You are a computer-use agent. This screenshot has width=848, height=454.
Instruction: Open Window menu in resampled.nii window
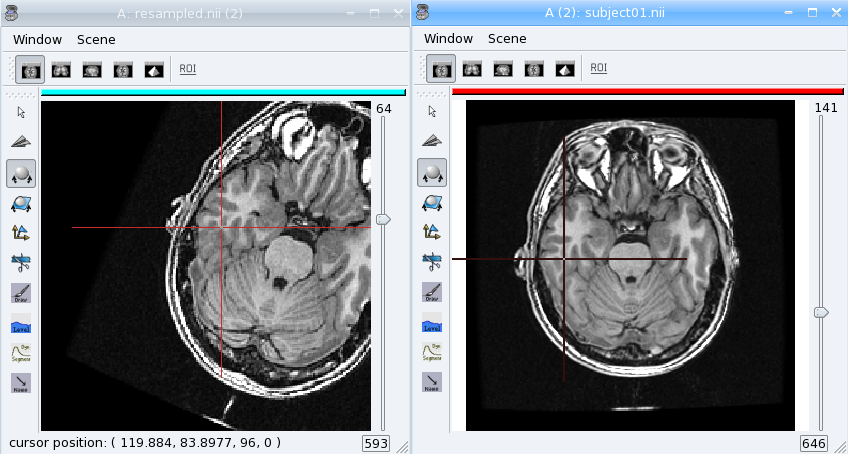coord(37,39)
